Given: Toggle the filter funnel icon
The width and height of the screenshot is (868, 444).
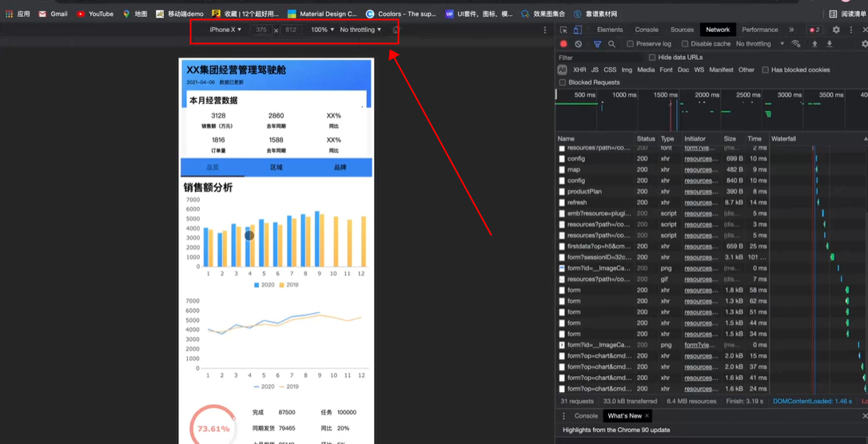Looking at the screenshot, I should point(597,44).
